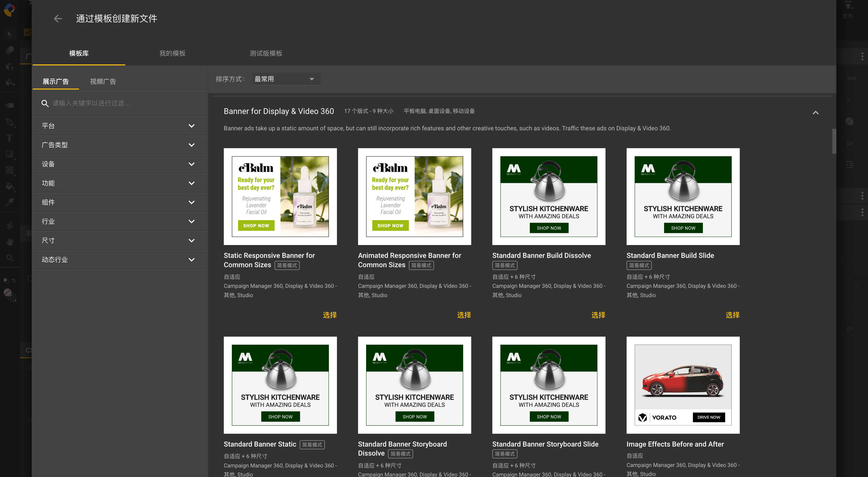The height and width of the screenshot is (477, 868).
Task: Select the arrow Selection tool
Action: click(x=10, y=34)
